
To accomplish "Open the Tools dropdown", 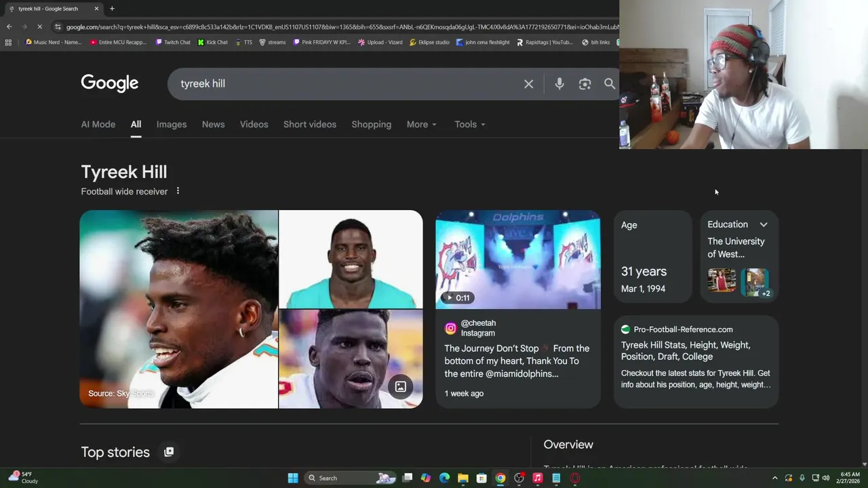I will (x=470, y=124).
